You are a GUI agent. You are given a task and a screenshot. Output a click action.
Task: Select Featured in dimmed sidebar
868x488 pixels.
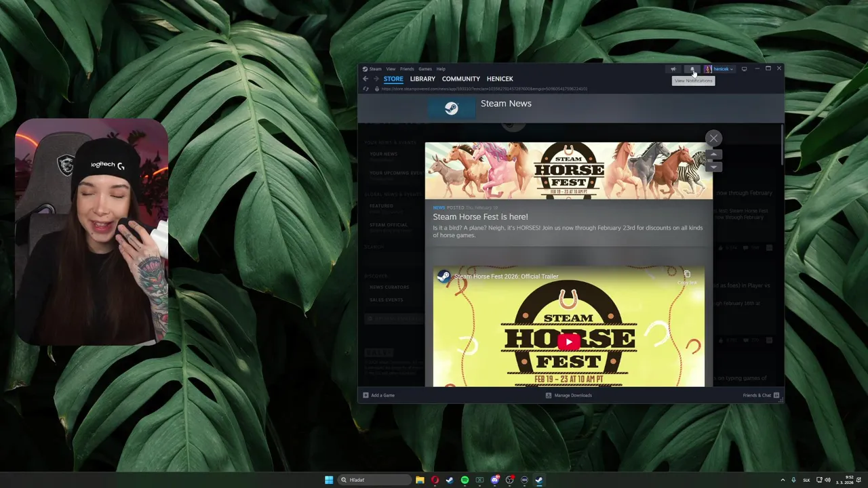pyautogui.click(x=381, y=205)
